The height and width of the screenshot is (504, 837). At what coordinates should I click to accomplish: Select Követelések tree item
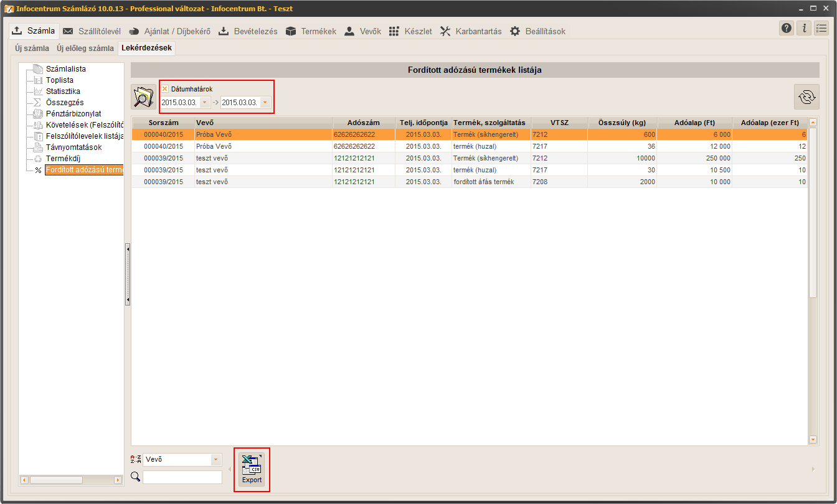(x=85, y=125)
